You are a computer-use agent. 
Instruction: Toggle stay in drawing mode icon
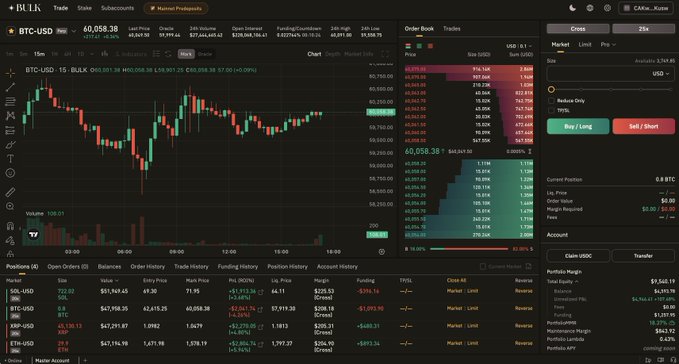click(x=10, y=240)
